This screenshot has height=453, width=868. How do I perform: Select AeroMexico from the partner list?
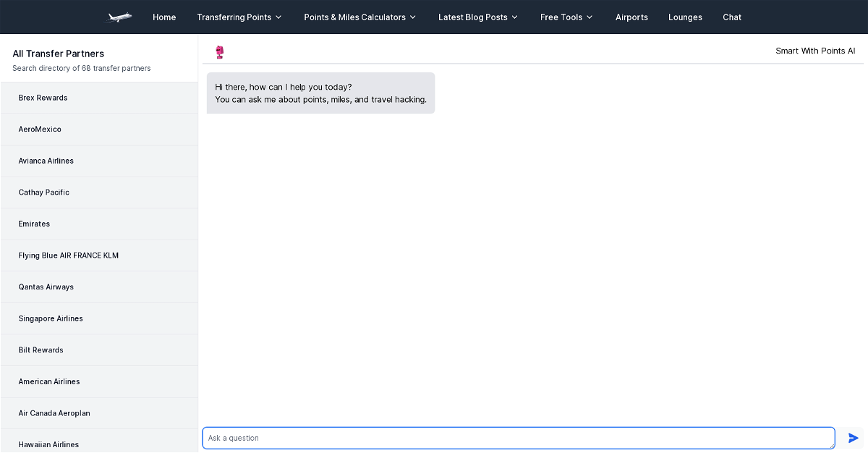tap(99, 130)
